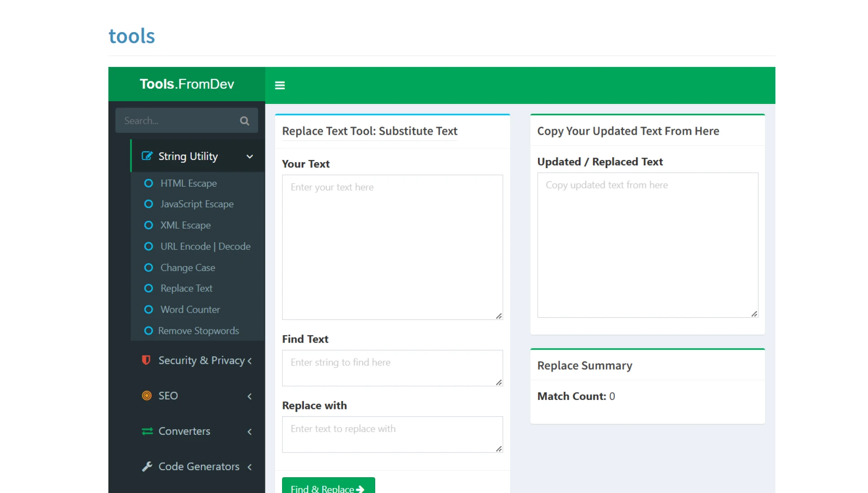Collapse the String Utility section
868x493 pixels.
pos(250,156)
